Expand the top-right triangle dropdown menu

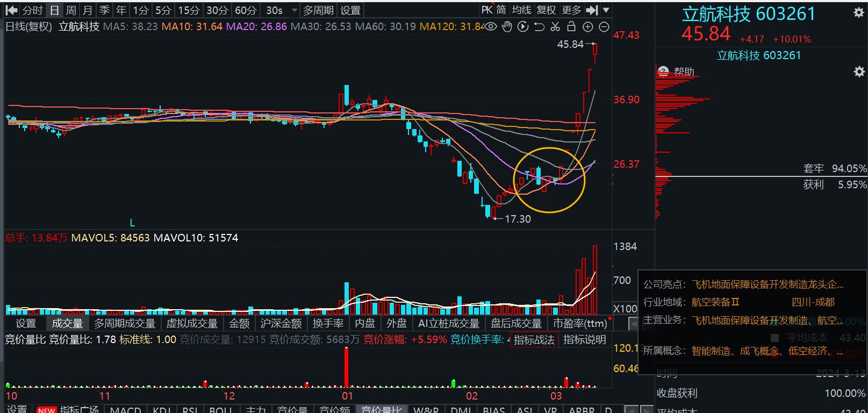pos(606,10)
